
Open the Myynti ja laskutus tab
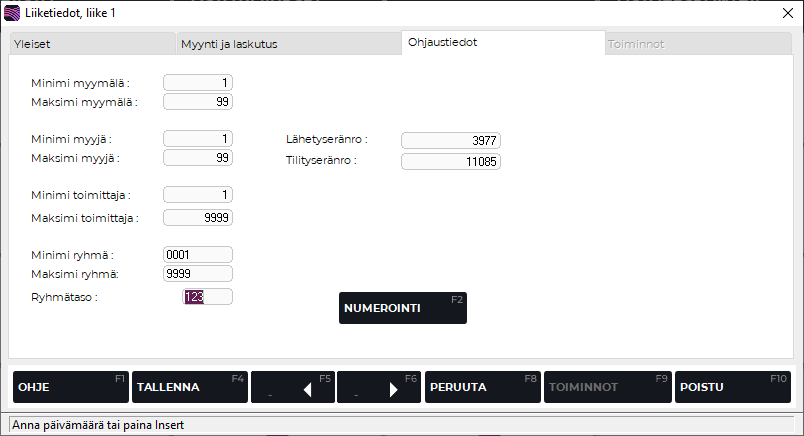pos(288,44)
